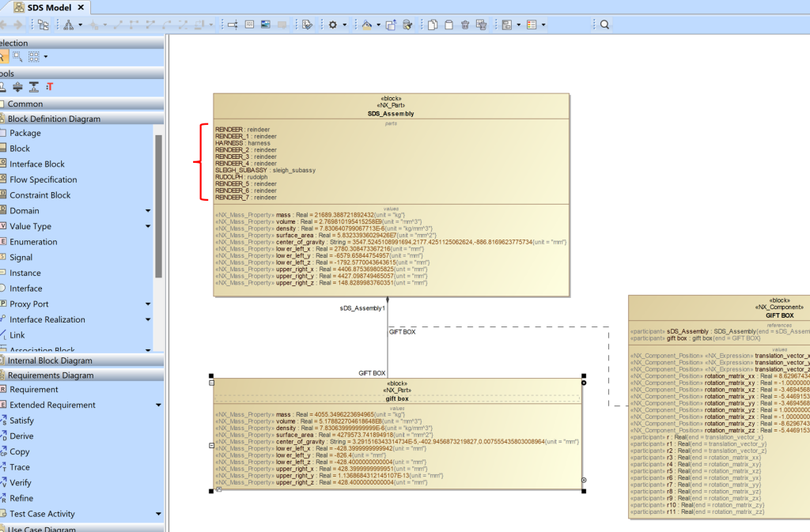Open the fill color dropdown arrow
810x532 pixels.
[378, 25]
